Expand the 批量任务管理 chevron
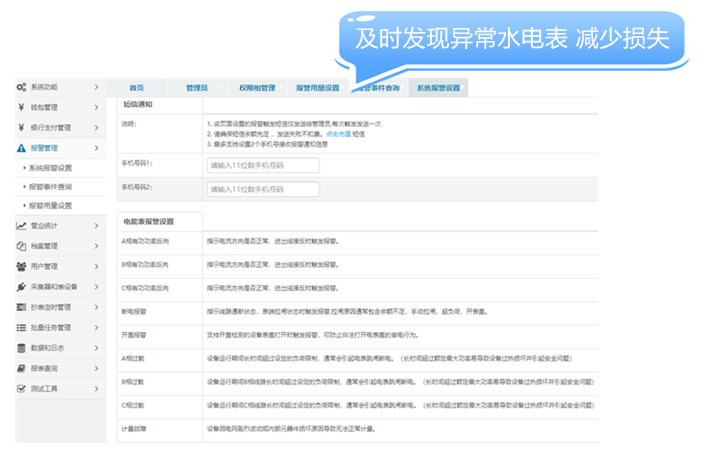The height and width of the screenshot is (450, 710). pyautogui.click(x=96, y=327)
